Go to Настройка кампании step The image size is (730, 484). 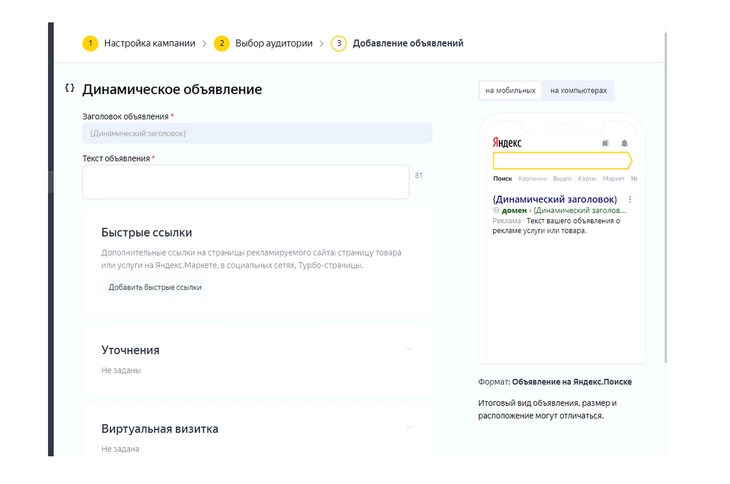[x=149, y=43]
